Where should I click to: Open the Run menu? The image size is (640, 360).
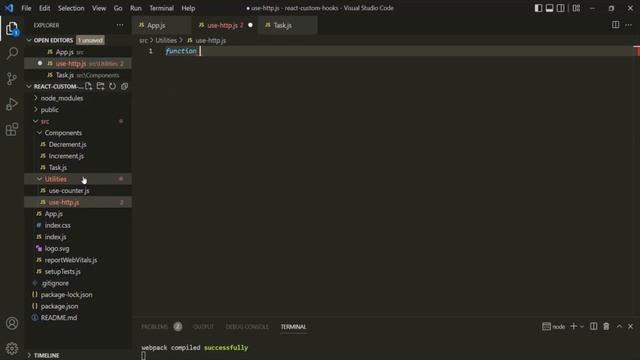coord(136,8)
